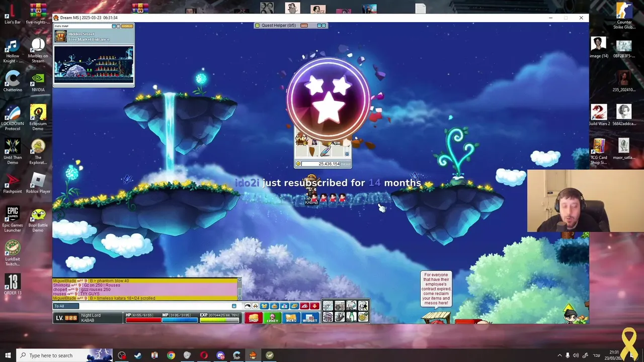Click the Free Market chest icon in minimap
644x362 pixels.
pos(60,36)
